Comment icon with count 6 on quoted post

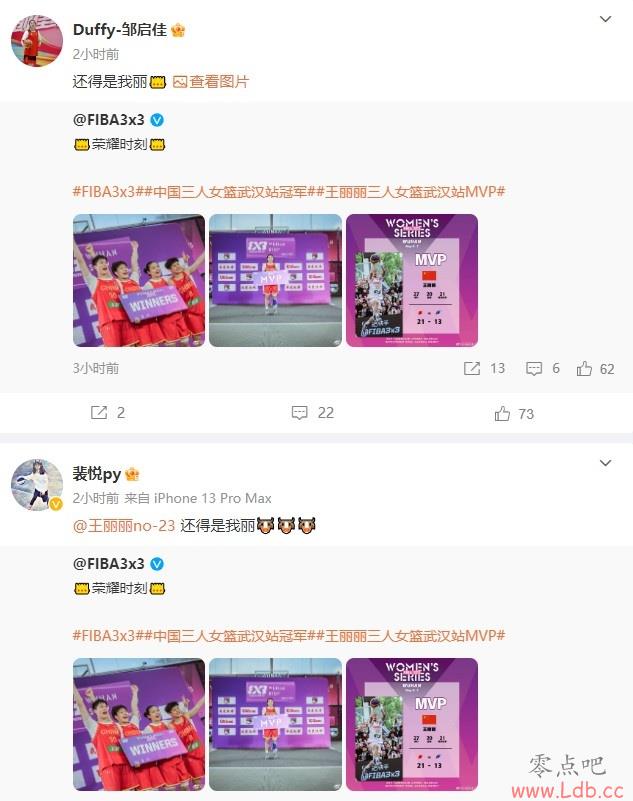tap(534, 368)
